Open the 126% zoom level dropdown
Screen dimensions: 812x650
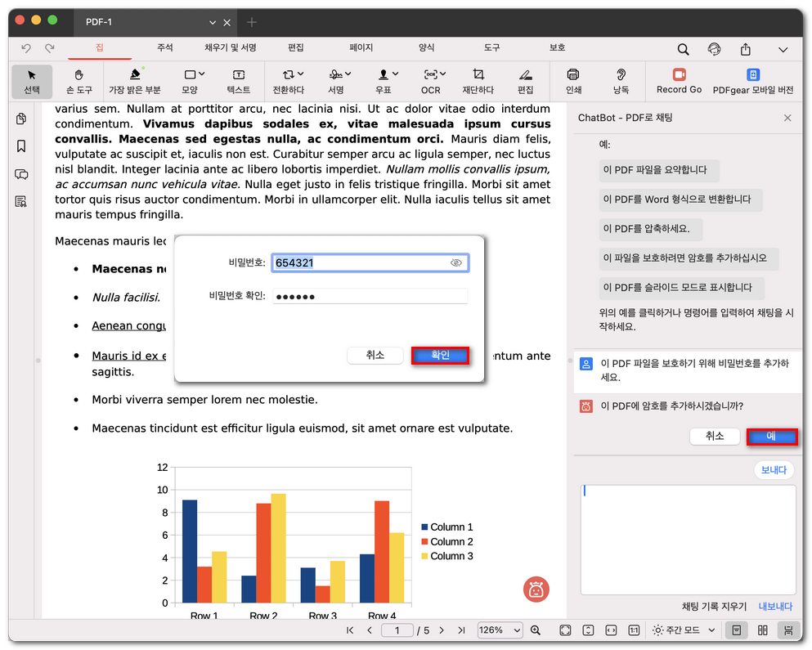tap(499, 630)
